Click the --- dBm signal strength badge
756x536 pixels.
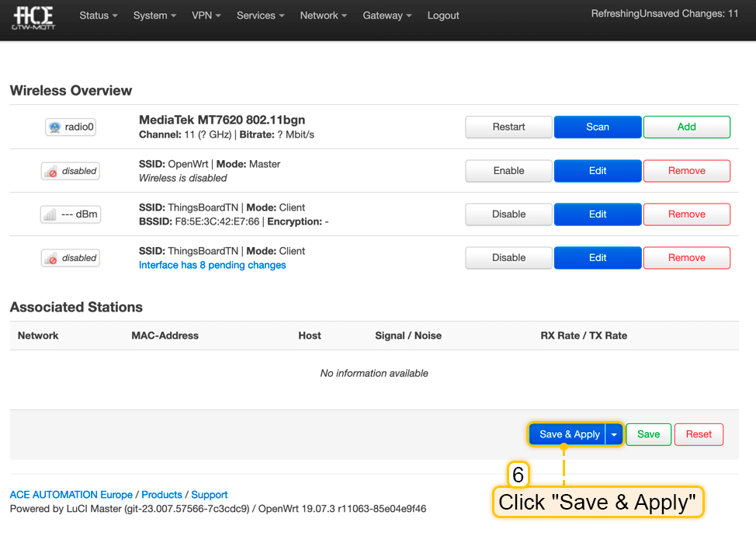[71, 214]
